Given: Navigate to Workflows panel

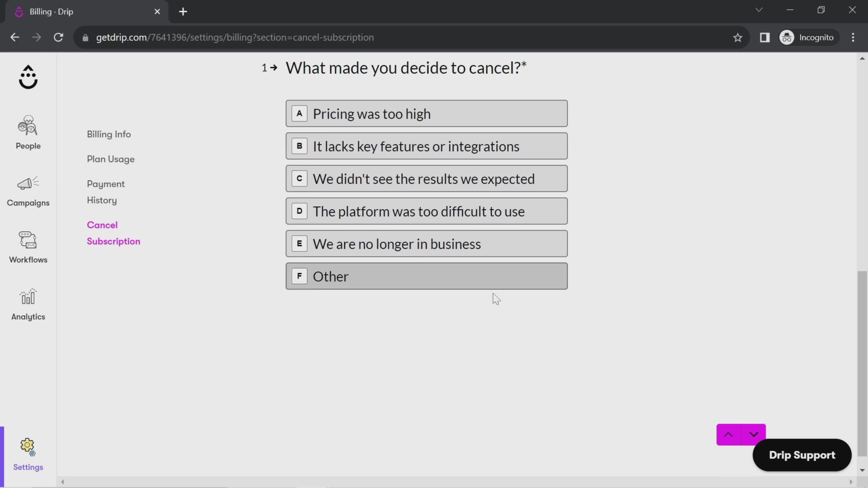Looking at the screenshot, I should tap(28, 246).
